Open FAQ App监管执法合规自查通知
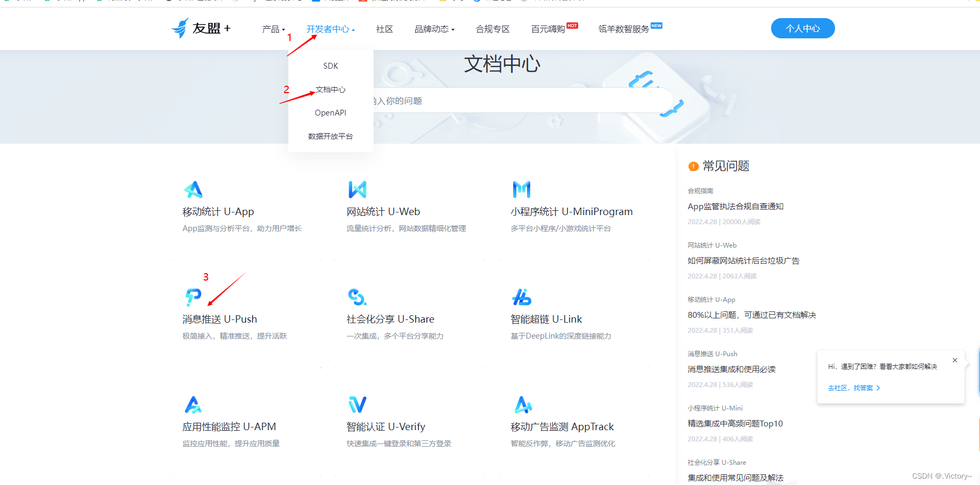Image resolution: width=980 pixels, height=485 pixels. 735,207
